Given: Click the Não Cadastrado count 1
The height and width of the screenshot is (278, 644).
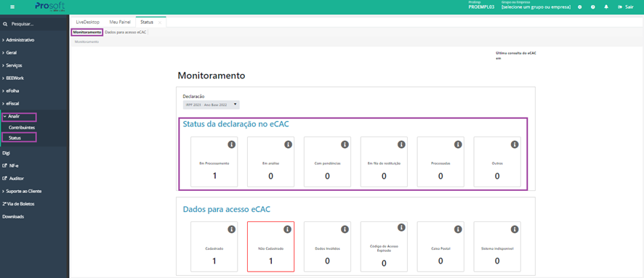Looking at the screenshot, I should [x=270, y=261].
